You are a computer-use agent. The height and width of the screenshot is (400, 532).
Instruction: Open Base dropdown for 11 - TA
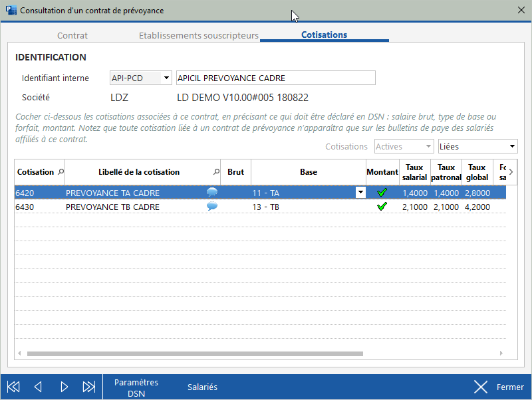(360, 193)
